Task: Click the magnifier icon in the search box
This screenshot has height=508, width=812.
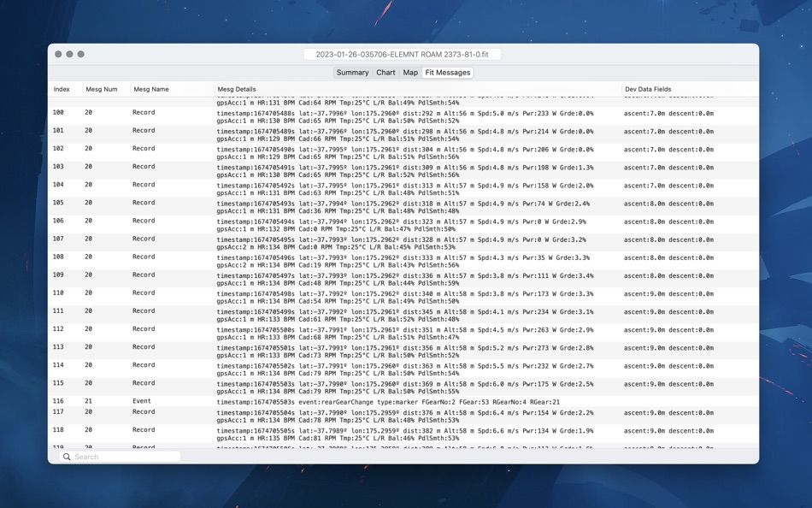Action: coord(67,457)
